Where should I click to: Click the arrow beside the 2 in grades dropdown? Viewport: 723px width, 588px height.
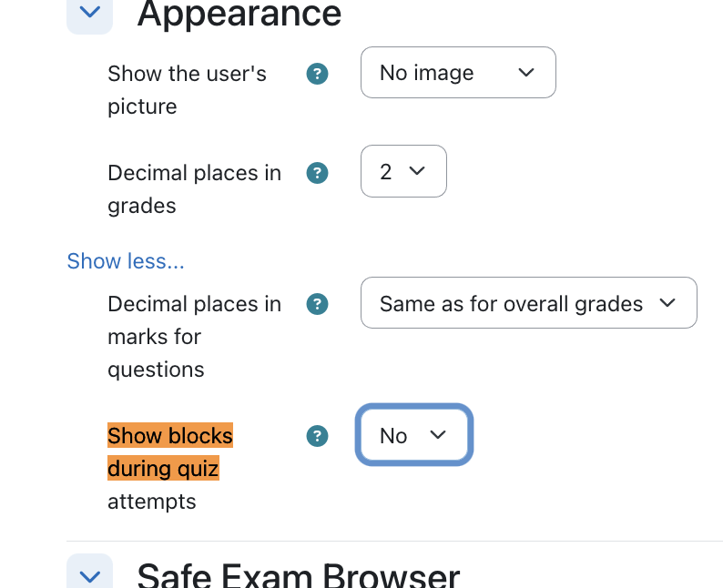coord(417,171)
